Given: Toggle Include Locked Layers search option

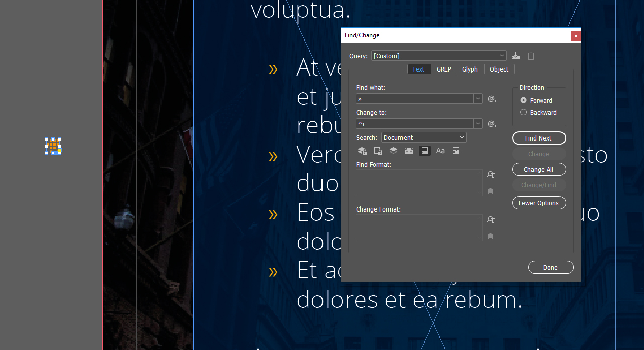Looking at the screenshot, I should [x=362, y=151].
